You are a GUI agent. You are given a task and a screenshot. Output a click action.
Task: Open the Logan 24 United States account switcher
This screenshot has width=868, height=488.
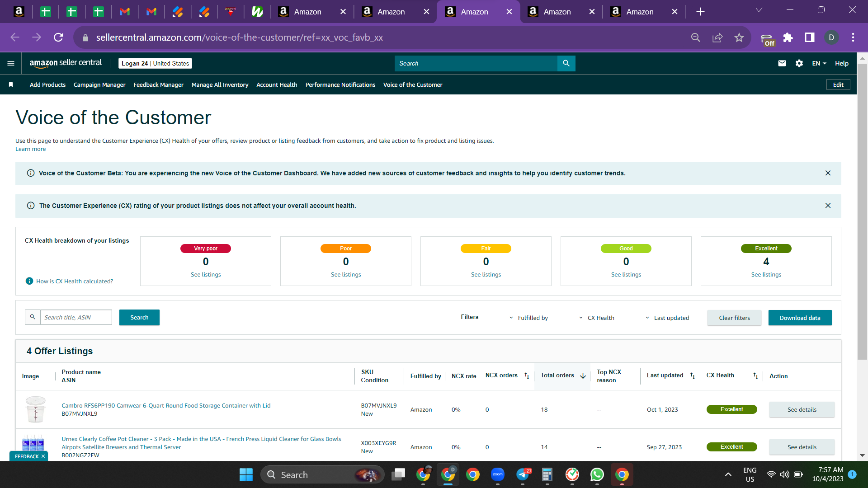tap(155, 63)
